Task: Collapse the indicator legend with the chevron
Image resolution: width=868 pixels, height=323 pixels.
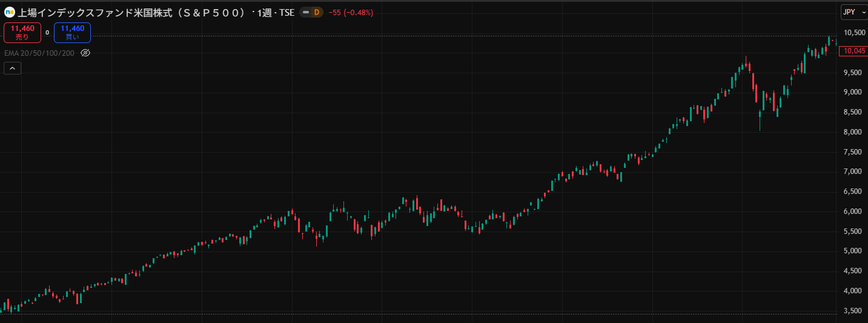Action: pos(12,68)
